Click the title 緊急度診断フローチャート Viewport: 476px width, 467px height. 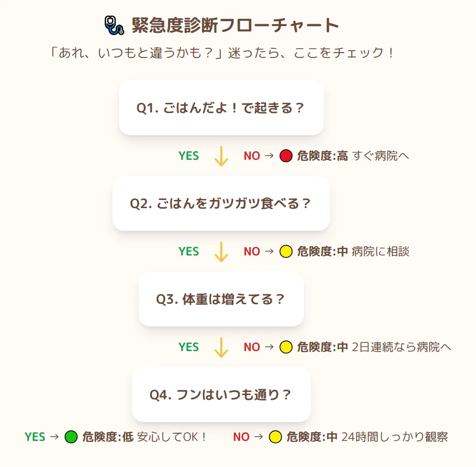click(235, 26)
